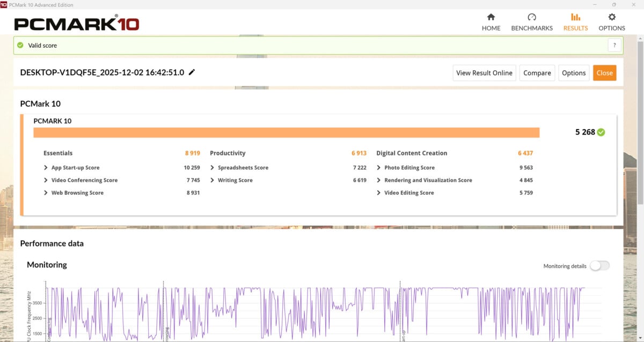Click the green check beside score 5 268
The image size is (644, 342).
(601, 132)
